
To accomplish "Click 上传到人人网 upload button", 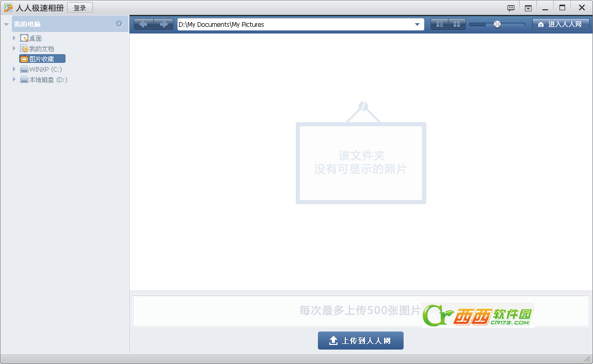I will [x=360, y=341].
